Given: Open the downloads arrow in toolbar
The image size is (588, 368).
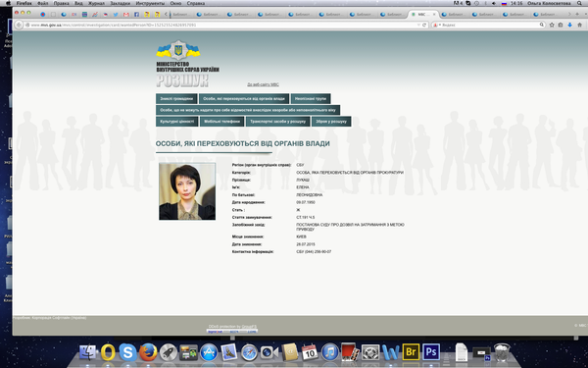Looking at the screenshot, I should [569, 25].
